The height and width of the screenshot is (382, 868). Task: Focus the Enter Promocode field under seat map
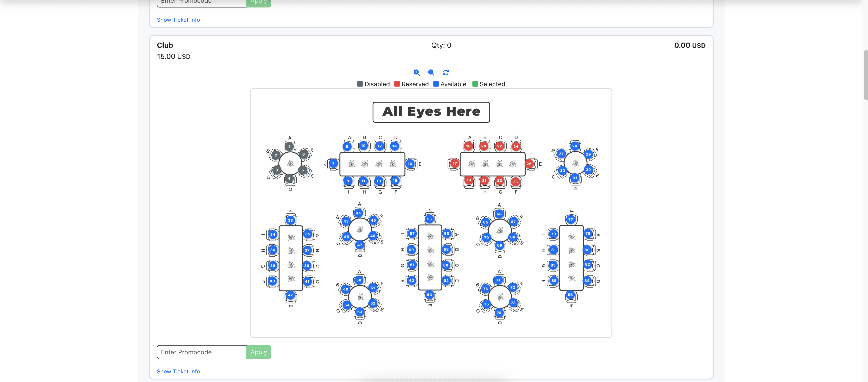click(201, 352)
